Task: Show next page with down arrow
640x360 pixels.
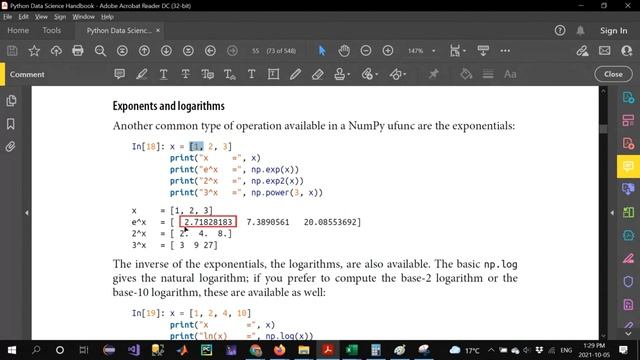Action: coord(166,51)
